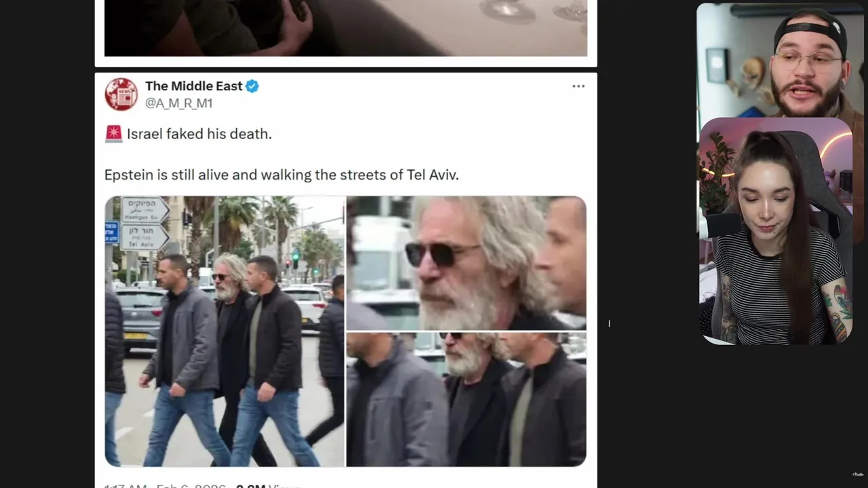868x488 pixels.
Task: Click the small watermark logo at bottom right corner
Action: point(858,476)
